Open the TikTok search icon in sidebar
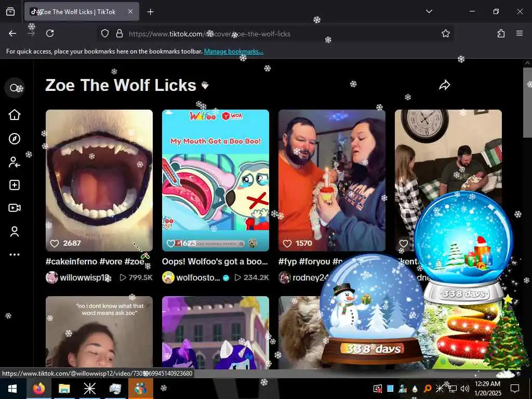The image size is (532, 399). 14,88
